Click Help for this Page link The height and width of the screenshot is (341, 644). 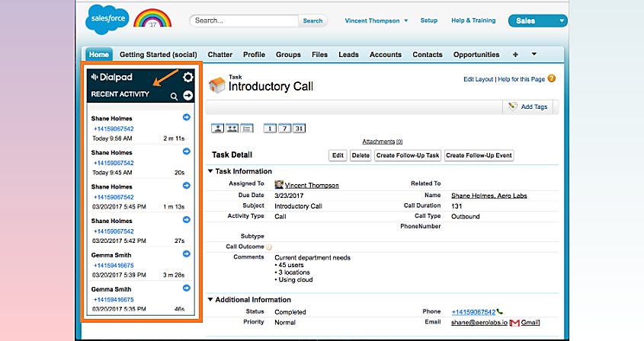(521, 79)
